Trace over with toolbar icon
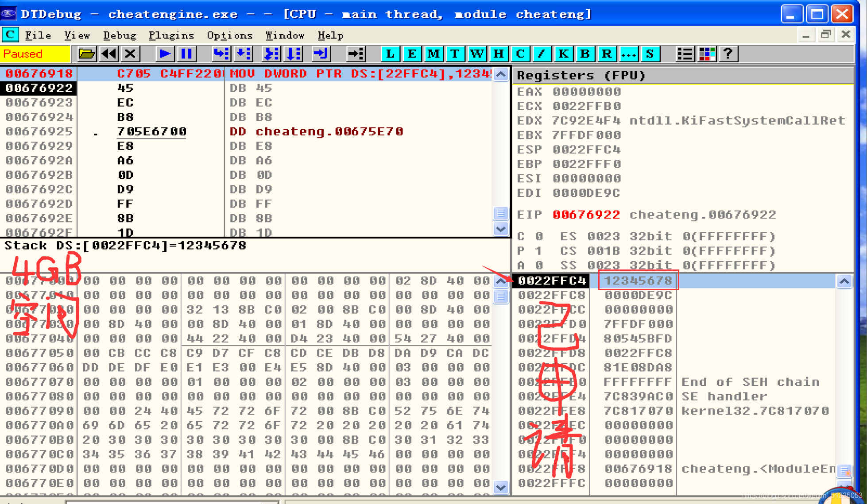867x504 pixels. click(294, 54)
